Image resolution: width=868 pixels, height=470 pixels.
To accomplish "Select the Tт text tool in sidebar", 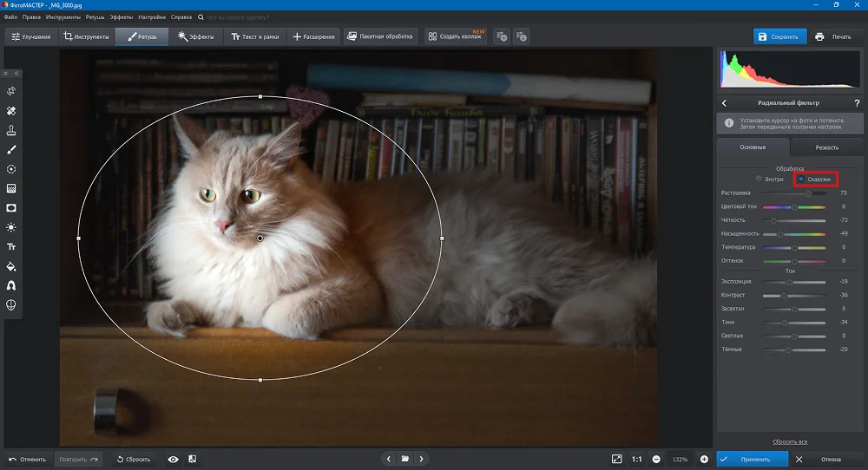I will pos(11,246).
